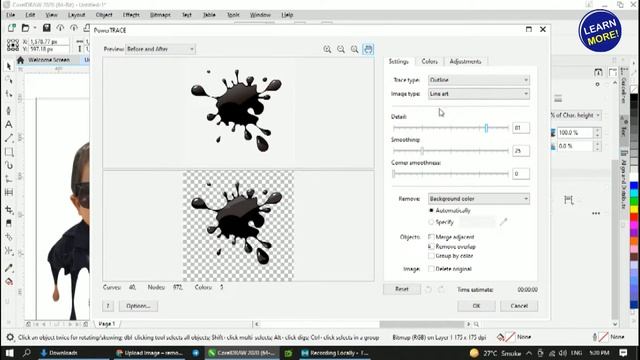Select the Automatically radio button

tap(431, 211)
